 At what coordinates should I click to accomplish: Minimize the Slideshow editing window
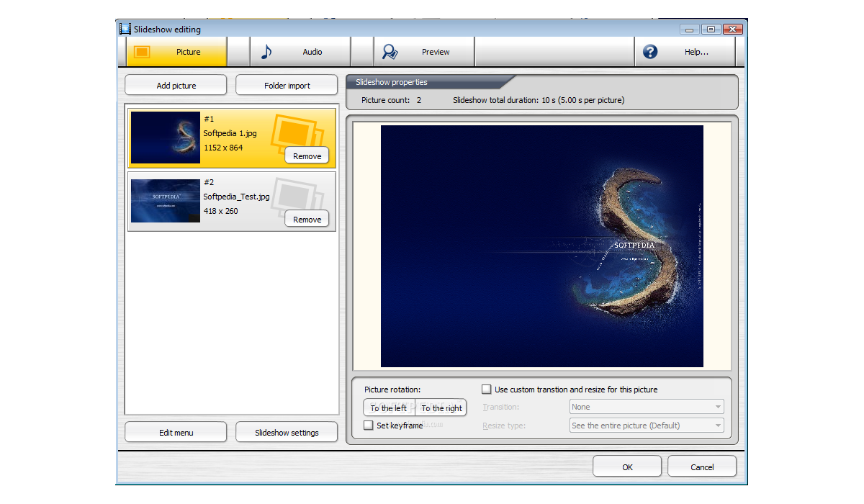pyautogui.click(x=690, y=29)
